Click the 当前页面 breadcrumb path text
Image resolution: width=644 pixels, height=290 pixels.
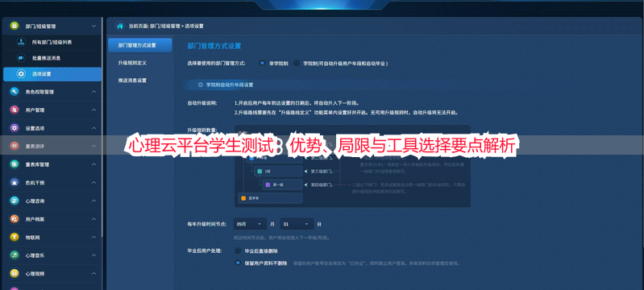166,26
